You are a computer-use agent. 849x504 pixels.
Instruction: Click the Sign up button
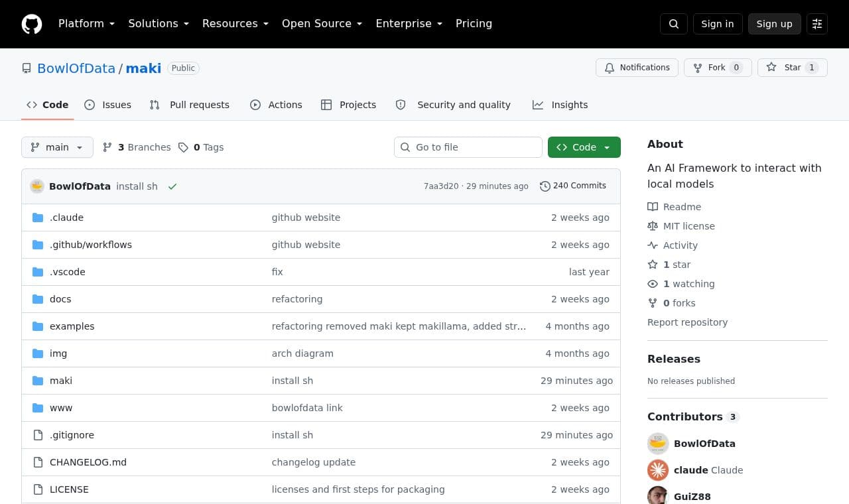pyautogui.click(x=775, y=24)
